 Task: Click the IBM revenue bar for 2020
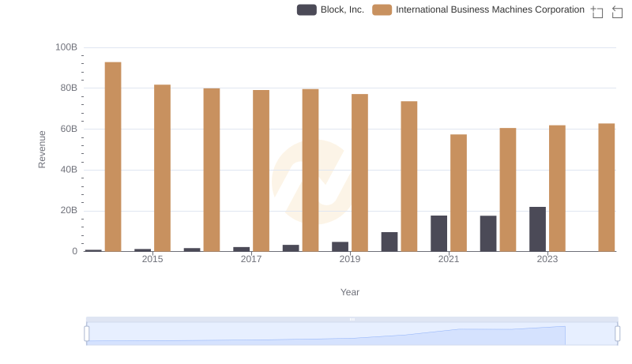409,176
